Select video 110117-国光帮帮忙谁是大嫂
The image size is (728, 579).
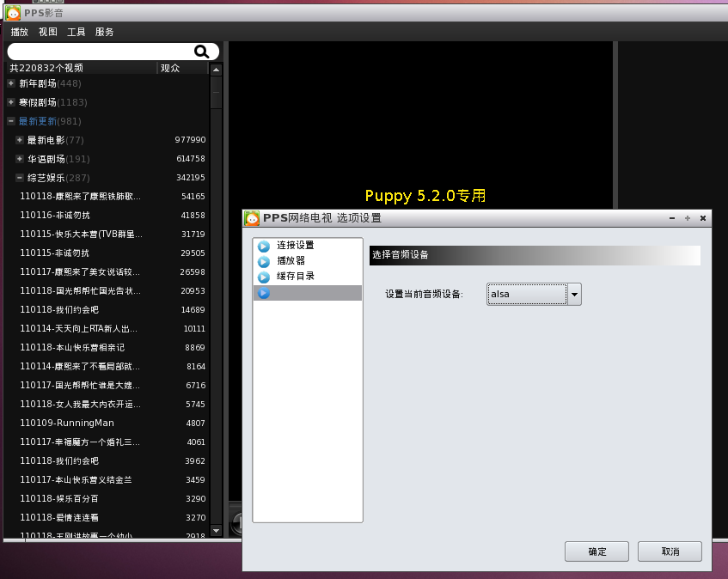coord(80,386)
